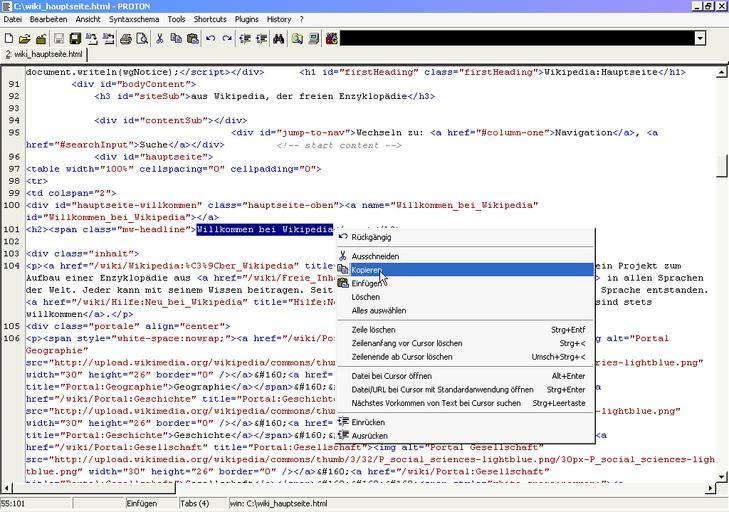This screenshot has height=512, width=729.
Task: Choose Zeile löschen in context menu
Action: coord(466,330)
